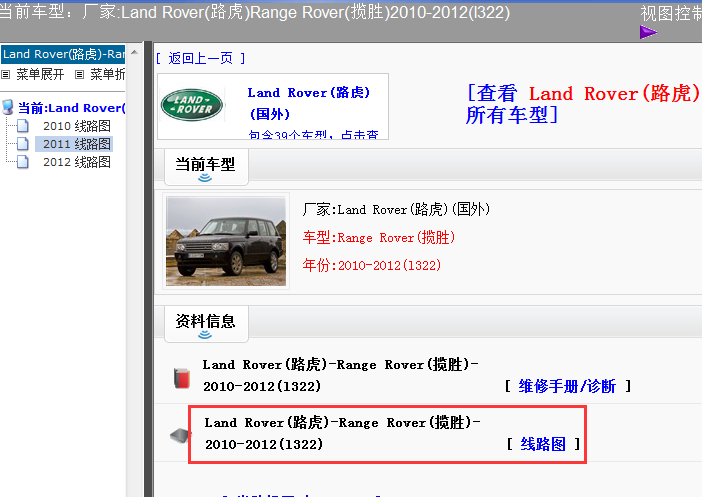Click the 菜单展开 expand icon
The width and height of the screenshot is (702, 497).
pos(5,74)
